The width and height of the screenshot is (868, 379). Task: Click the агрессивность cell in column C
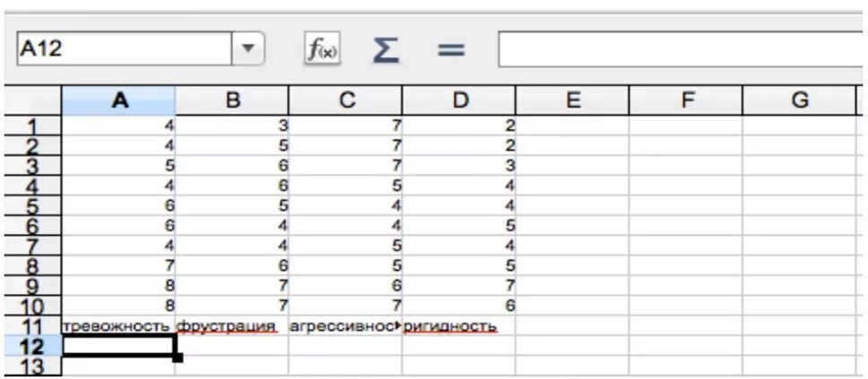click(345, 326)
